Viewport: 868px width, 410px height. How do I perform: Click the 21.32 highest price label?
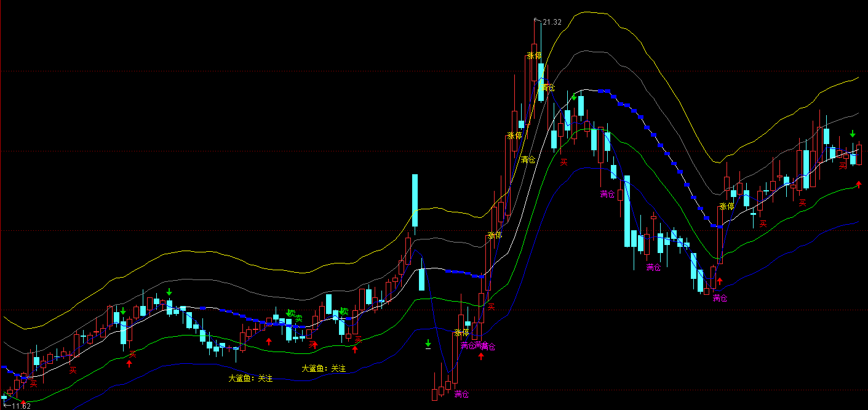(552, 22)
